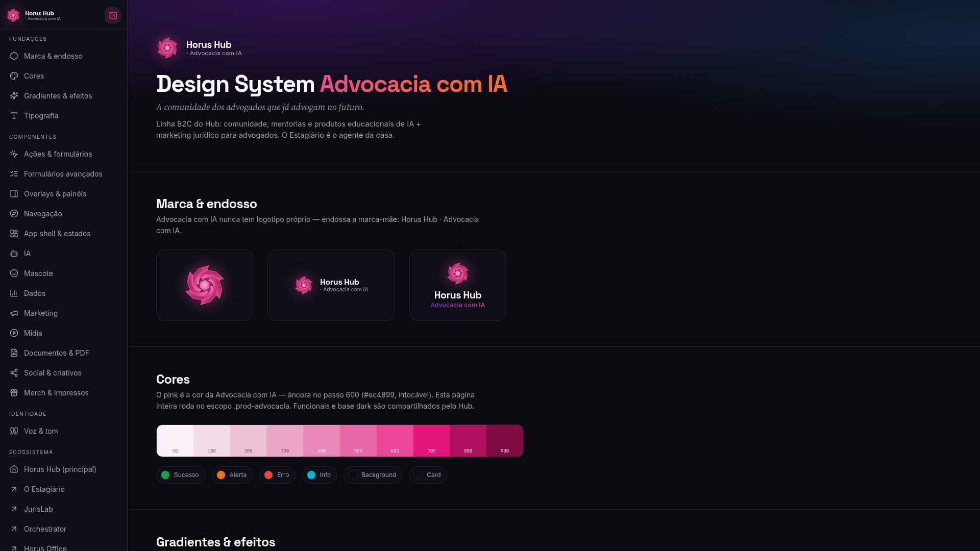Open Dados in the sidebar
The image size is (980, 551).
(63, 293)
